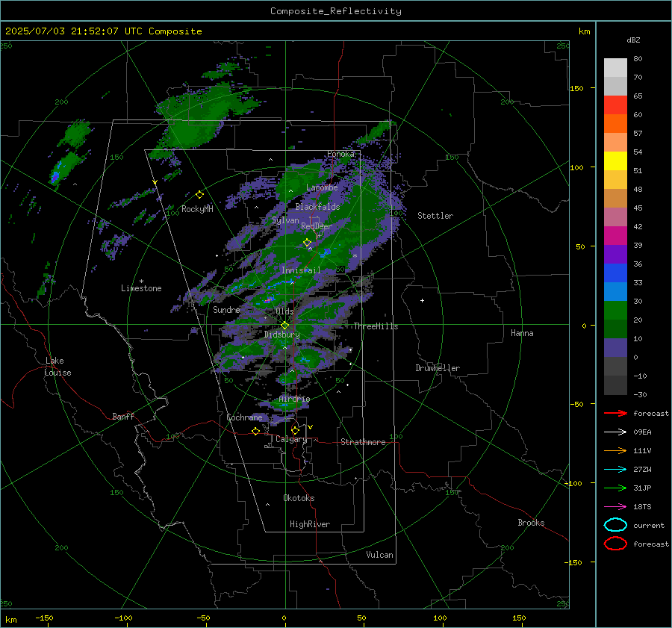
Task: Select the green 20–30 dBZ swatch
Action: (615, 311)
